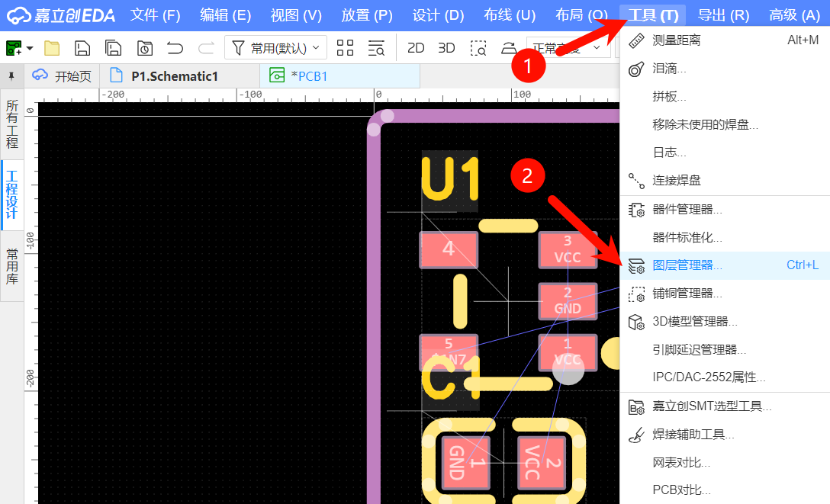
Task: Select 测量距离 from the tools menu
Action: pos(725,40)
